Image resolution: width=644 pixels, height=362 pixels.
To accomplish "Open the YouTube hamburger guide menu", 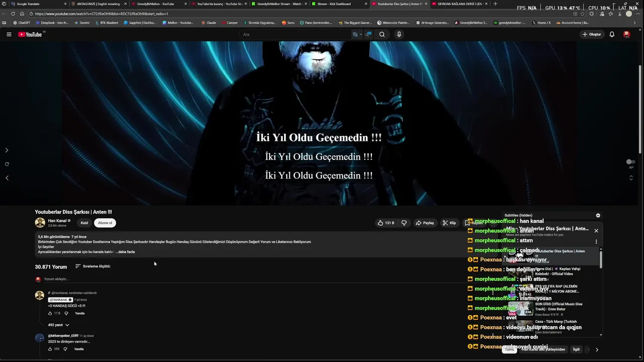I will 9,34.
